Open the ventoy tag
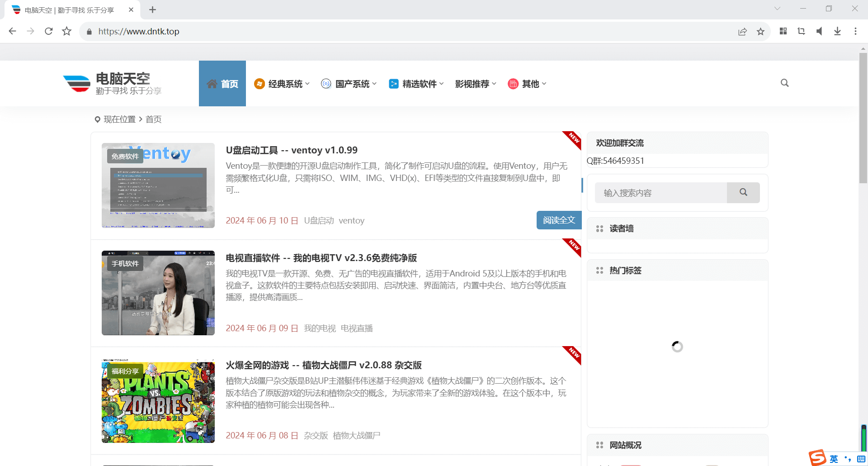868x466 pixels. click(352, 221)
